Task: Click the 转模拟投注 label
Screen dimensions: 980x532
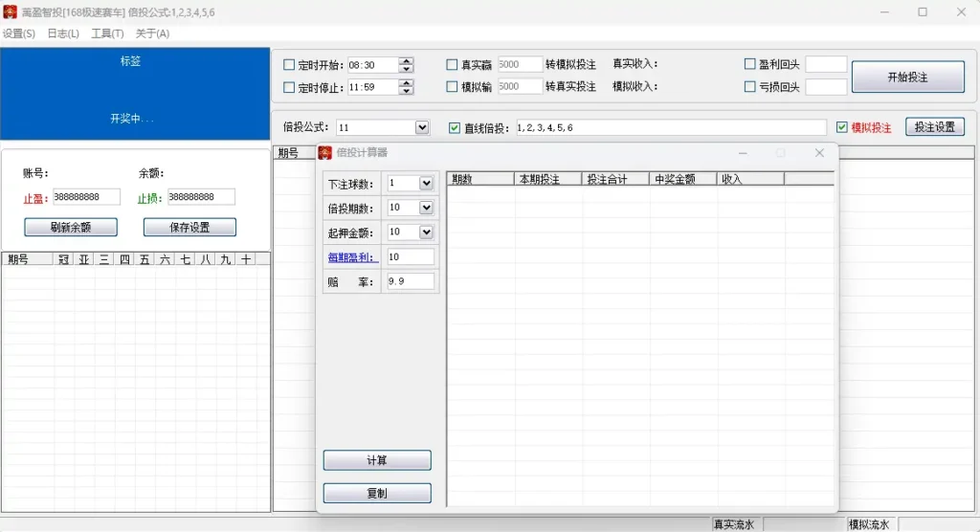Action: [570, 64]
